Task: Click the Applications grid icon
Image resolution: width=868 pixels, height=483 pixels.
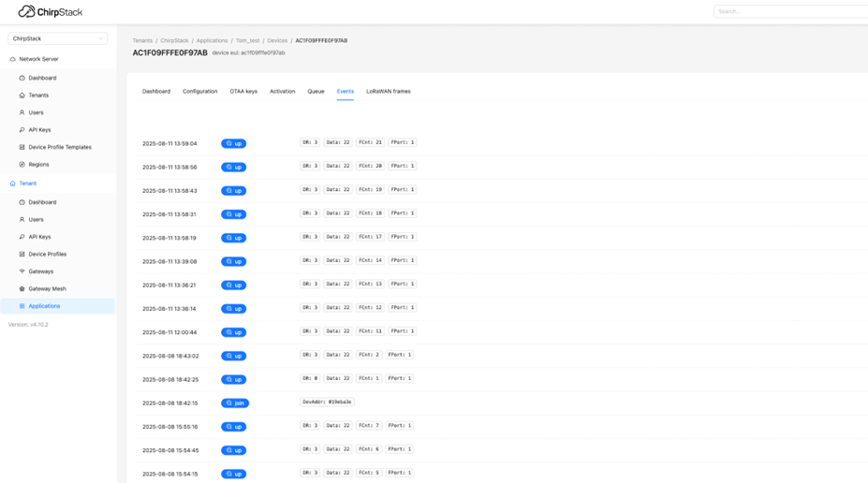Action: click(22, 306)
